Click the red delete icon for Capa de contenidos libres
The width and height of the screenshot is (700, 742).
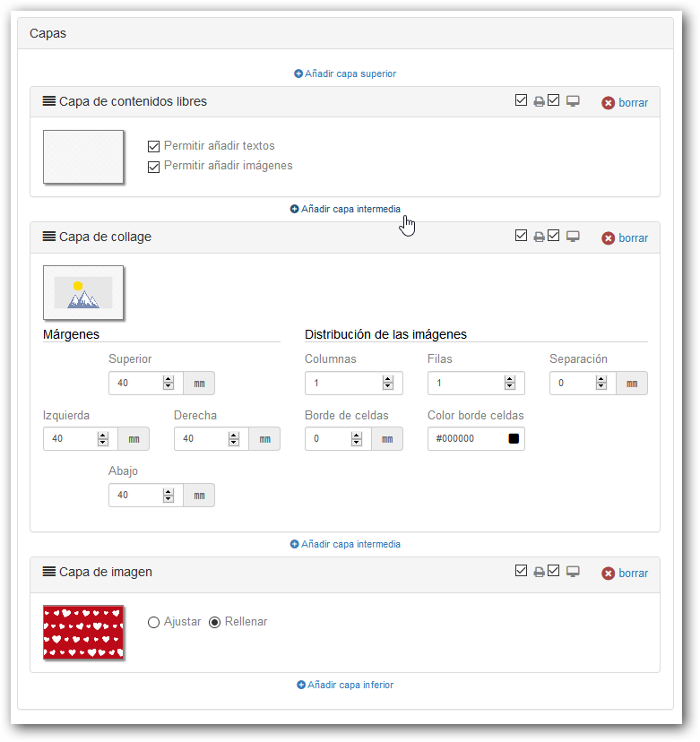tap(609, 103)
